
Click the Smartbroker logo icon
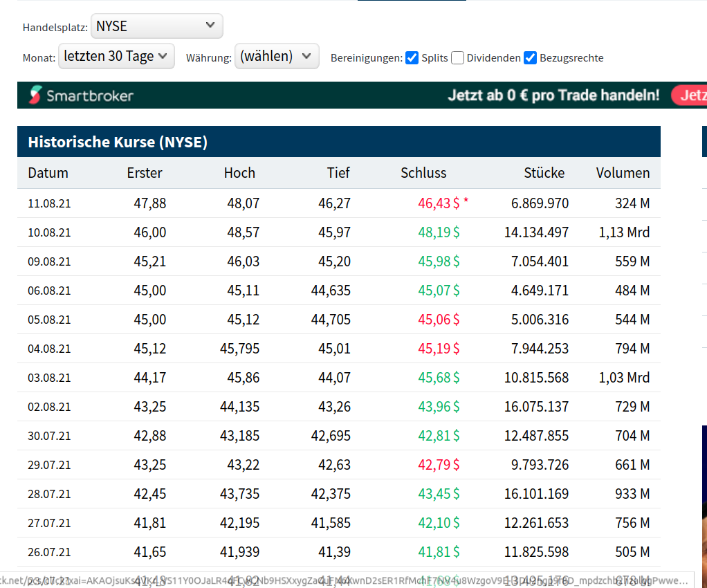click(35, 95)
